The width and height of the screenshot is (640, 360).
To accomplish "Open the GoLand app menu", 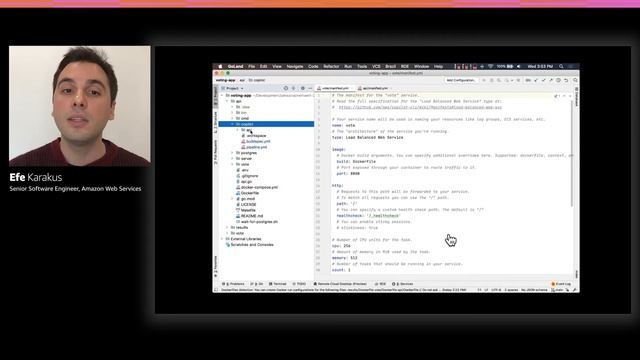I will (236, 66).
